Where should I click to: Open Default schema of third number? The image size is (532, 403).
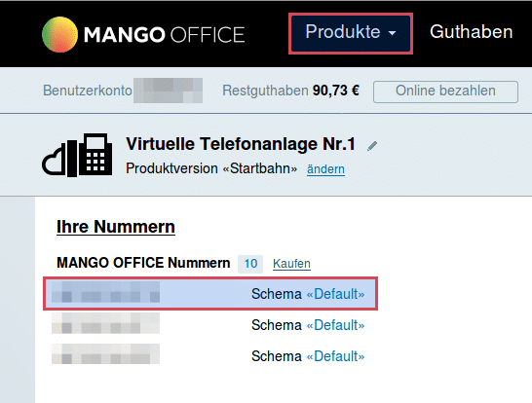(x=335, y=356)
